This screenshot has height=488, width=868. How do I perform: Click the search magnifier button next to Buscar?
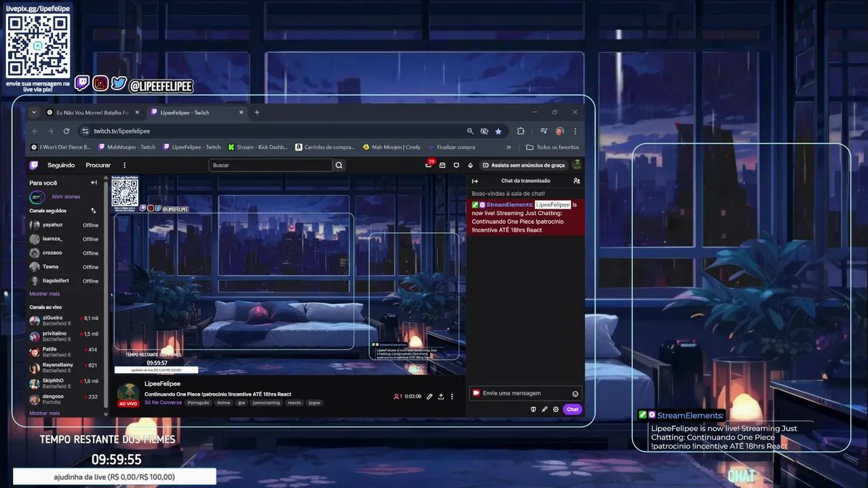pos(339,165)
